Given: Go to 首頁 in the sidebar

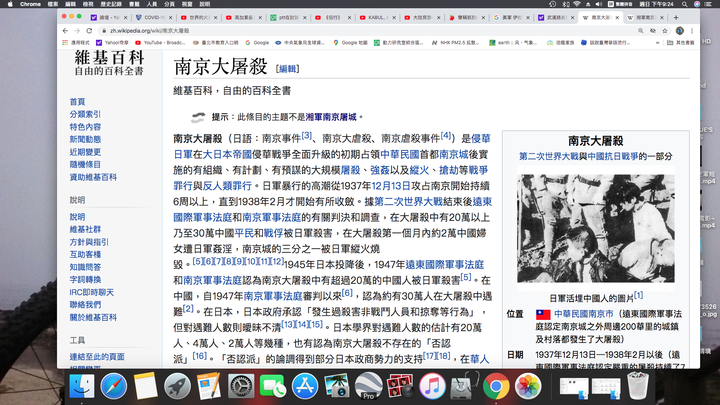Looking at the screenshot, I should click(77, 101).
